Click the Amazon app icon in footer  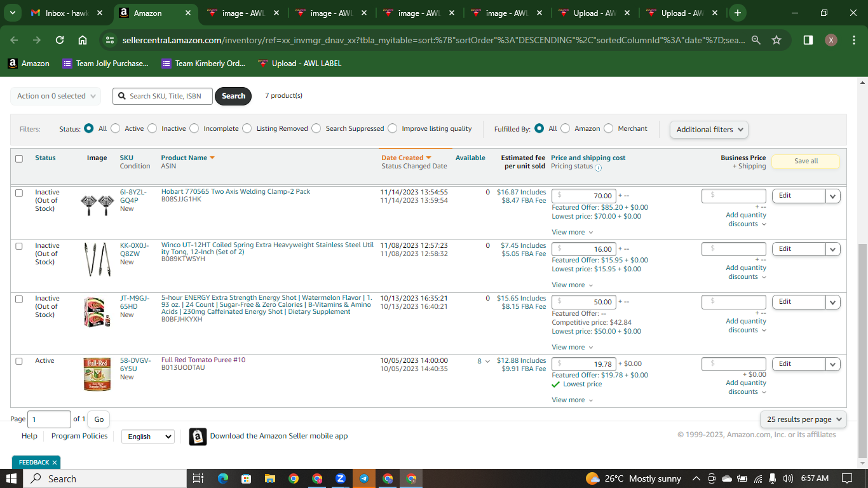[x=198, y=437]
